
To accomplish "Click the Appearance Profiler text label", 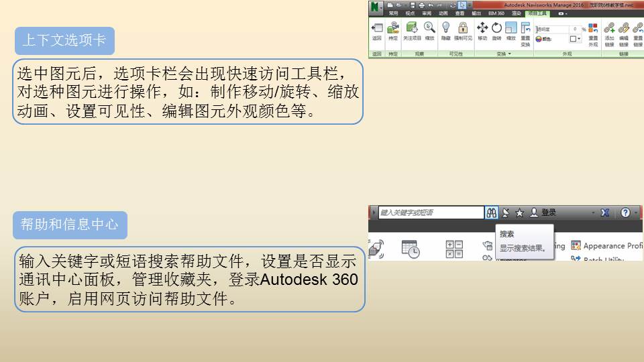I will click(x=613, y=245).
